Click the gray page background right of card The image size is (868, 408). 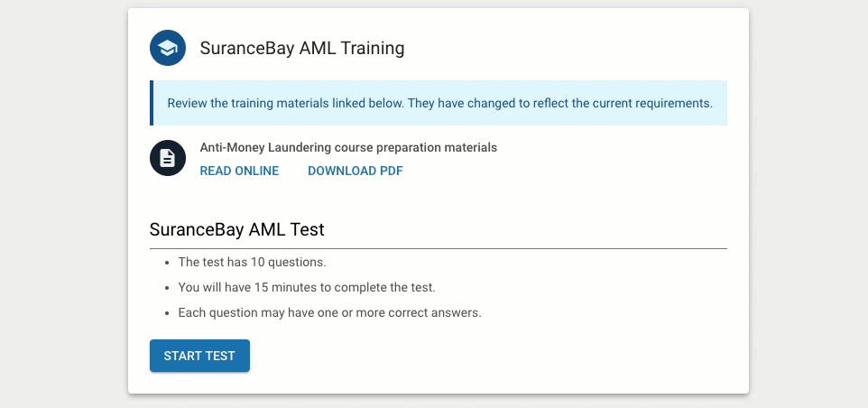click(808, 204)
